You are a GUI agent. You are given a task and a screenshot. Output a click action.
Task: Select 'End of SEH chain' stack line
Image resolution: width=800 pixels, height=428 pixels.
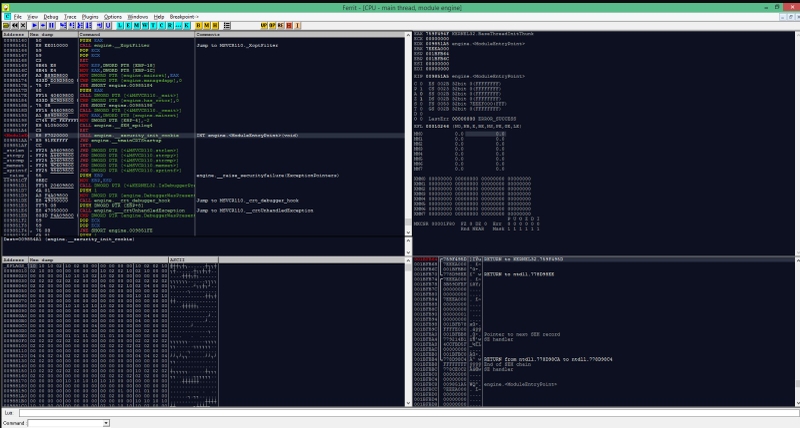(x=508, y=365)
